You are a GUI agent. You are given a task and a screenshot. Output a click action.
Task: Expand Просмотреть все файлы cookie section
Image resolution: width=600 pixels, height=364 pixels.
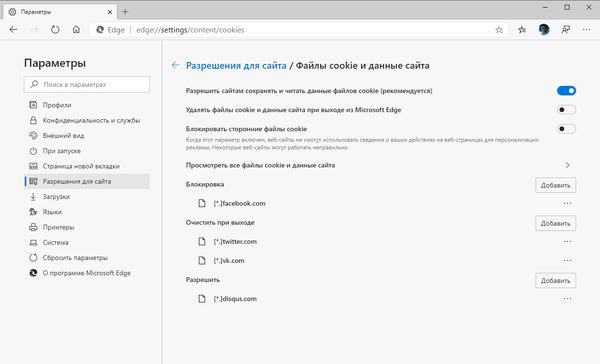[567, 165]
